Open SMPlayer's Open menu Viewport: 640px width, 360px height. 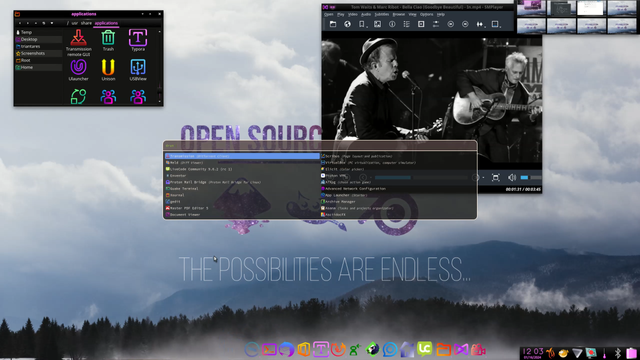(x=329, y=14)
